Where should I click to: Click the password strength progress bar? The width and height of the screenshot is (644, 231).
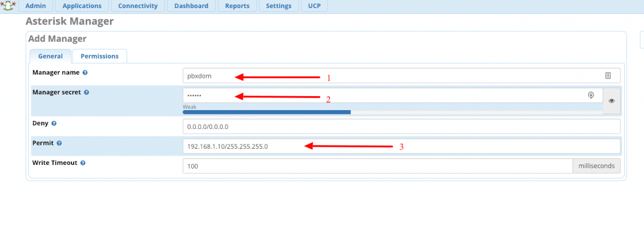(267, 112)
